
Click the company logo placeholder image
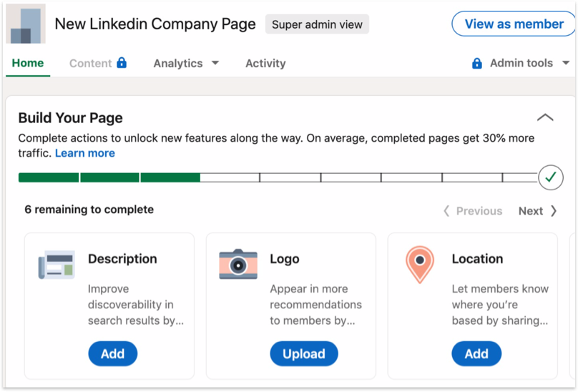click(26, 24)
